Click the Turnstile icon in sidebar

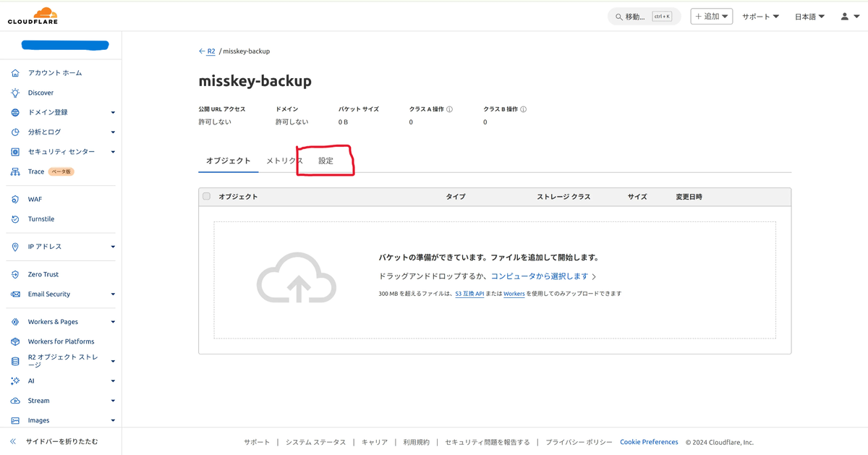tap(15, 219)
